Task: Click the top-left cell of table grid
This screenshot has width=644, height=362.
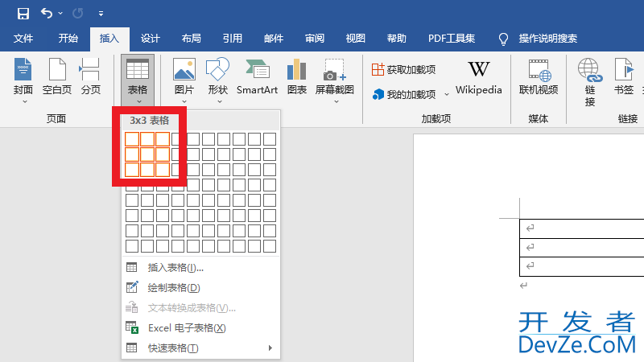Action: [x=132, y=139]
